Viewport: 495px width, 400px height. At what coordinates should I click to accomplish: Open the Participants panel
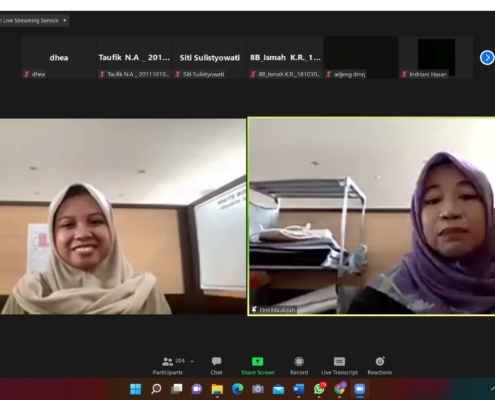pos(168,366)
